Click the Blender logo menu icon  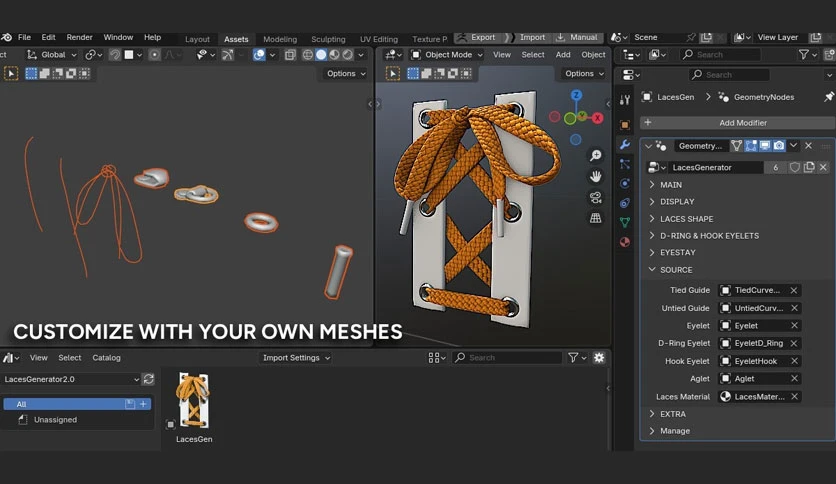pos(6,37)
